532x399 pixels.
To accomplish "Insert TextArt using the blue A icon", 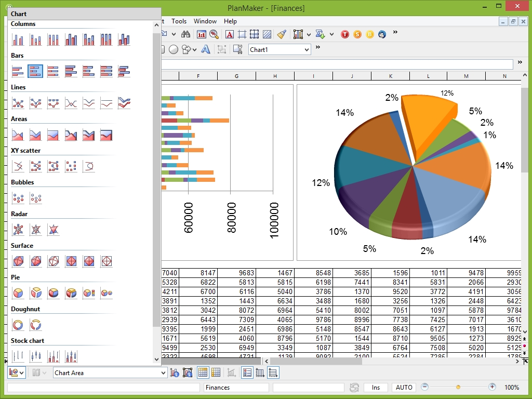I will click(x=205, y=49).
